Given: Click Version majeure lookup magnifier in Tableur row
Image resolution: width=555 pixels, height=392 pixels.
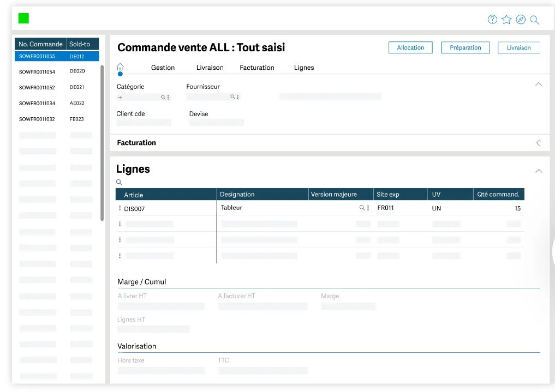Looking at the screenshot, I should click(362, 208).
